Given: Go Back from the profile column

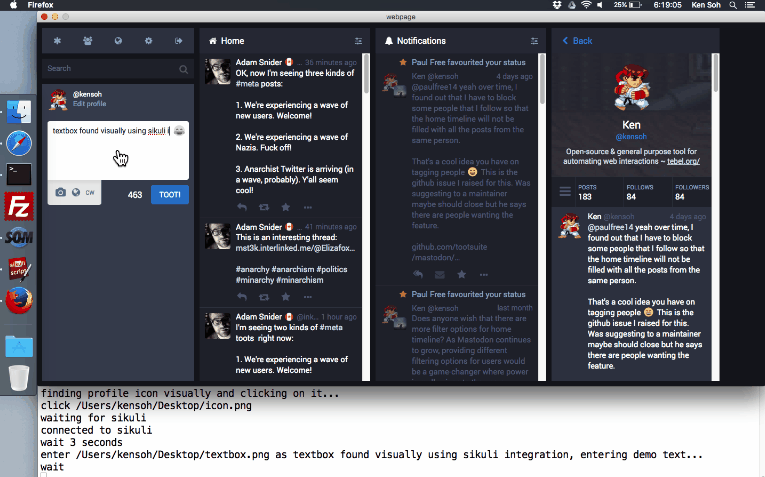Looking at the screenshot, I should pyautogui.click(x=578, y=41).
